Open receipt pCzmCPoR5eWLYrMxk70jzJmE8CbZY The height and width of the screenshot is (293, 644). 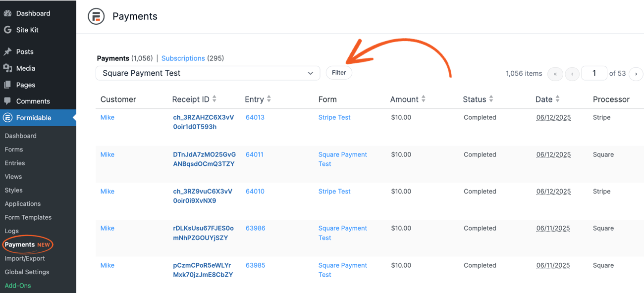203,270
